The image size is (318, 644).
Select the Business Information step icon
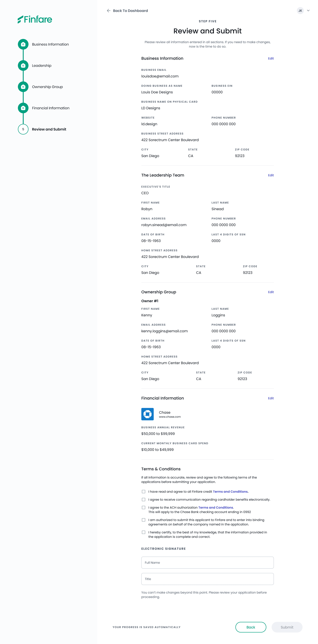coord(23,44)
